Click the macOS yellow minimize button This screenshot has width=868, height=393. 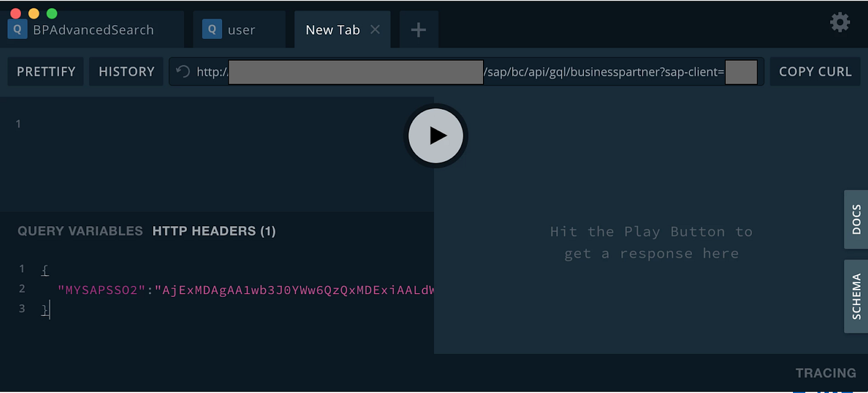point(33,13)
